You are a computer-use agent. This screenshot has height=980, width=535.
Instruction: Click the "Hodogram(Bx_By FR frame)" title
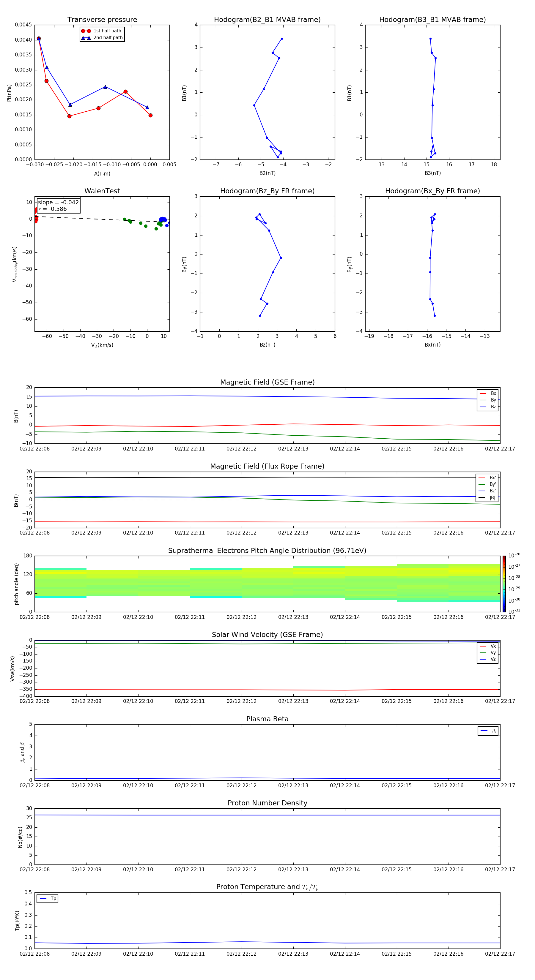pos(432,191)
